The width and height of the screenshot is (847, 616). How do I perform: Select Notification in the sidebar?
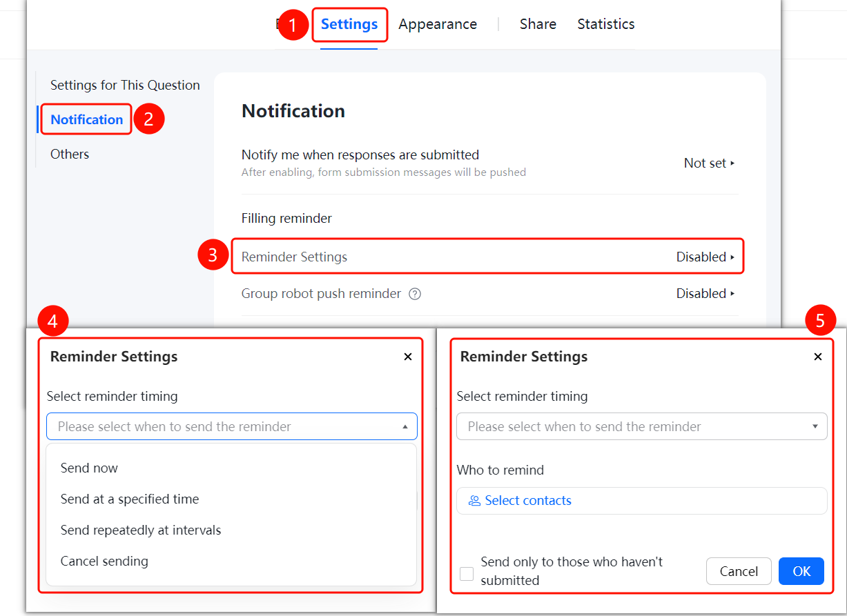tap(87, 119)
